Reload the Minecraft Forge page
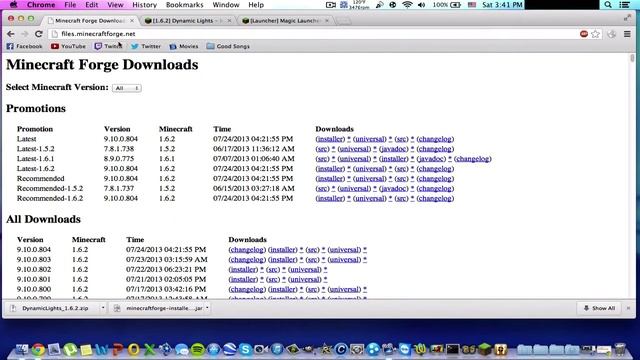 pos(39,34)
